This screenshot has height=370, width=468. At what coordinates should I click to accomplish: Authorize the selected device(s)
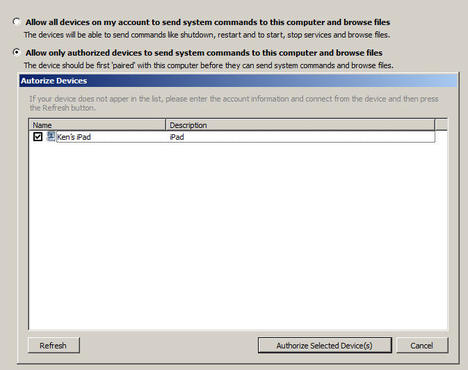(325, 345)
